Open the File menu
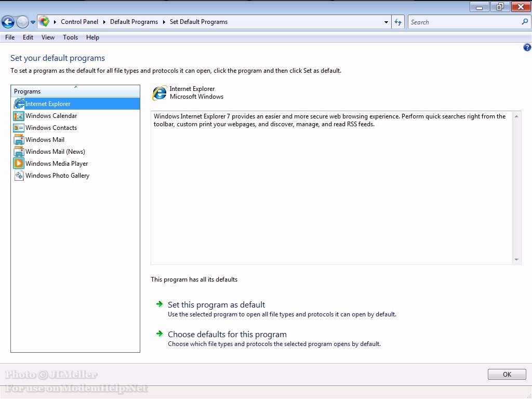 (x=10, y=37)
